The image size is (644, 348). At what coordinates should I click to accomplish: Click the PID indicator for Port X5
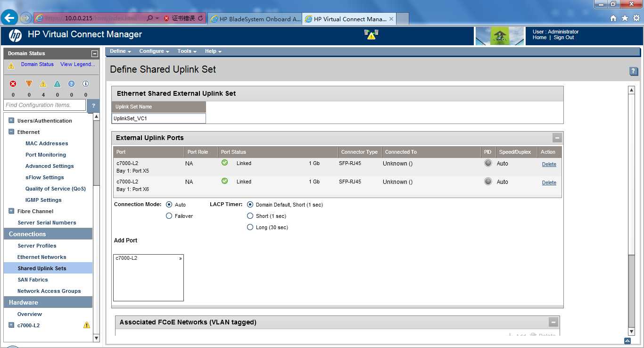click(488, 163)
